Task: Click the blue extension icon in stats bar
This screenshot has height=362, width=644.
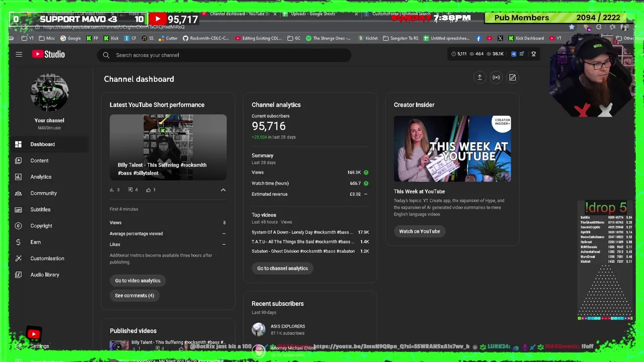Action: 514,54
